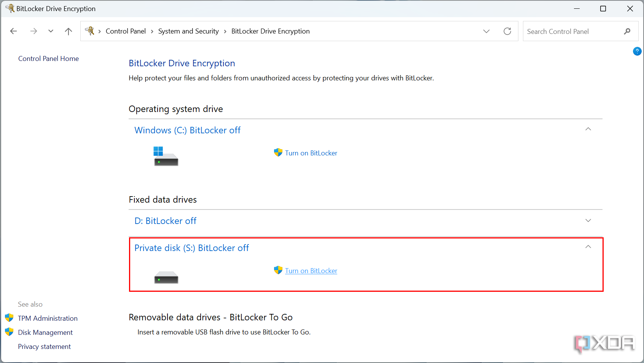
Task: Collapse the Windows (C:) drive section
Action: click(588, 129)
